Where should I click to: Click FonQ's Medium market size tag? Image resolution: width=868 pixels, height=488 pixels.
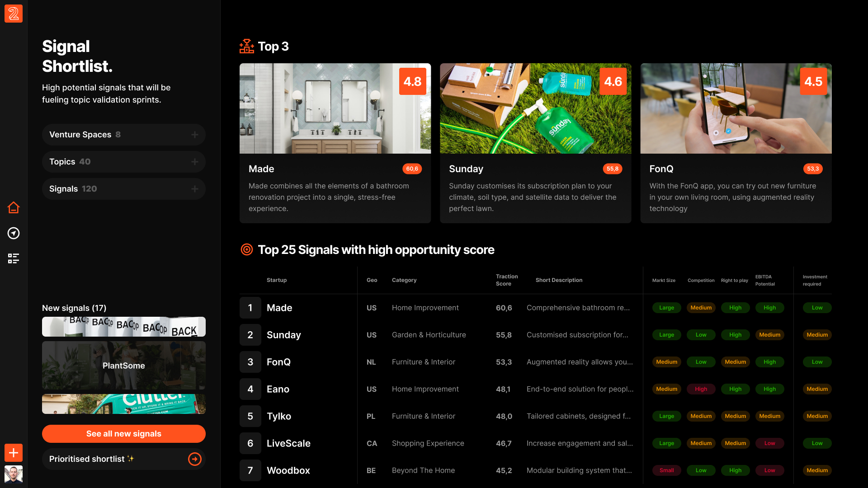point(667,362)
